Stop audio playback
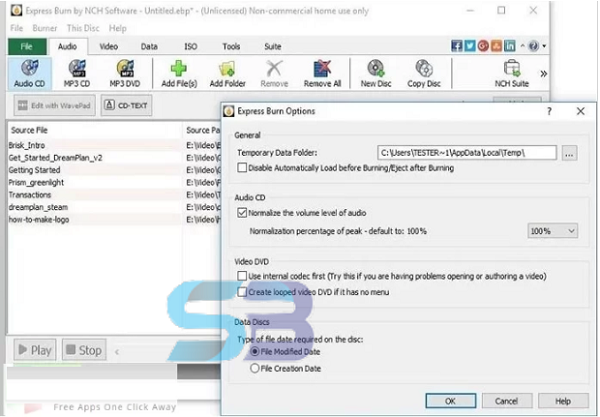The image size is (600, 417). tap(84, 350)
